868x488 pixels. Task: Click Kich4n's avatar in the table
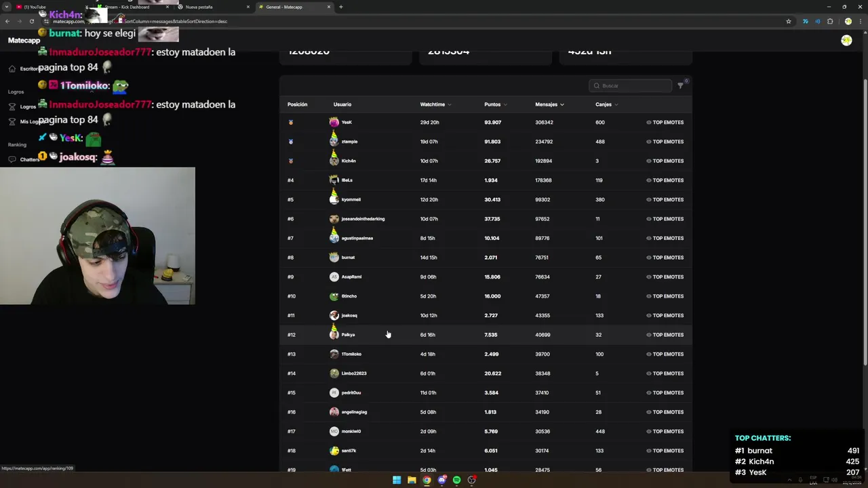334,159
